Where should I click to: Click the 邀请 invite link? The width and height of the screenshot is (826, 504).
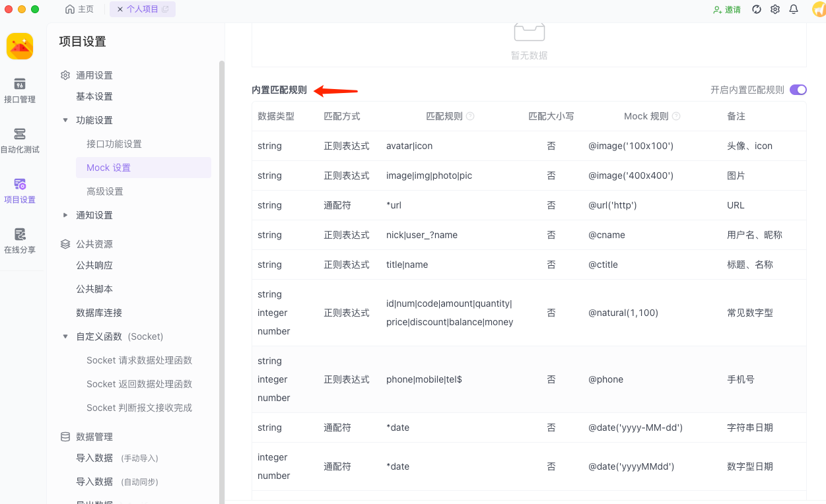726,9
